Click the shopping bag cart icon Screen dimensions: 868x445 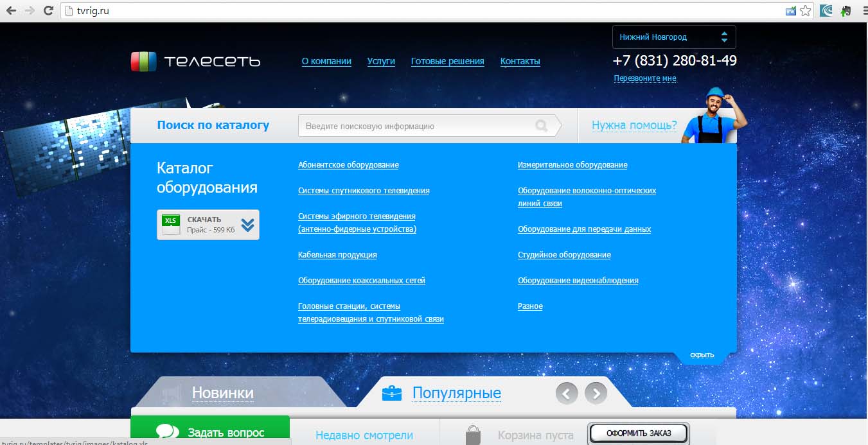[474, 435]
